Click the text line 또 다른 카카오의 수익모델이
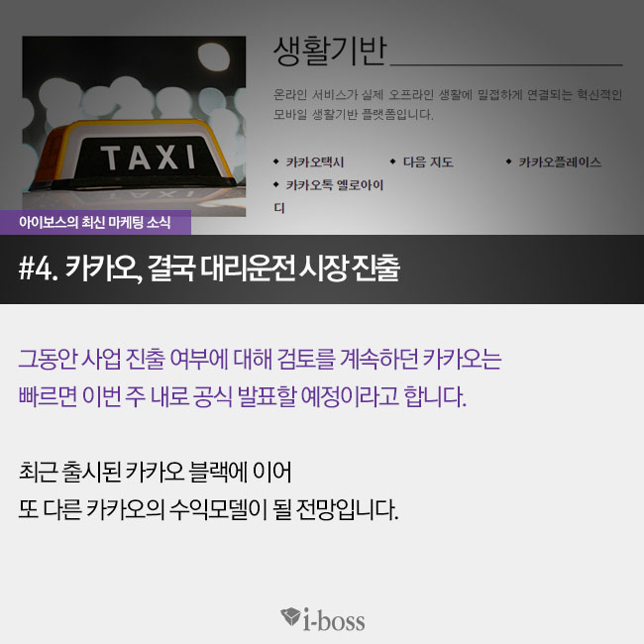Image resolution: width=644 pixels, height=644 pixels. pos(209,509)
